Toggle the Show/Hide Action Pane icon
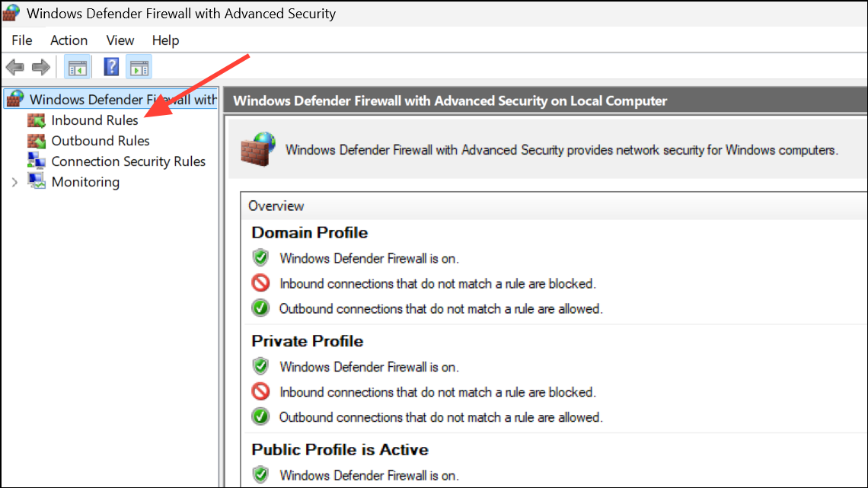Screen dimensions: 868x488 pos(139,68)
